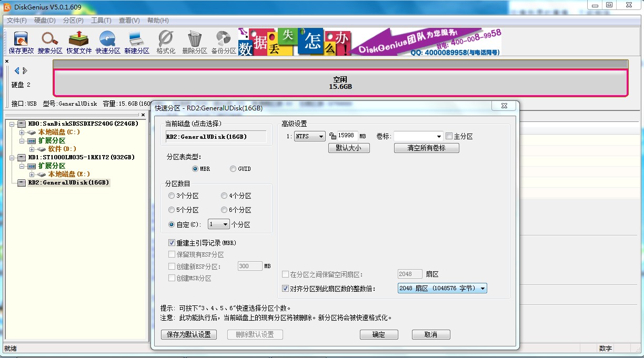Click the DiskGenius advertisement banner
644x358 pixels.
pyautogui.click(x=369, y=42)
